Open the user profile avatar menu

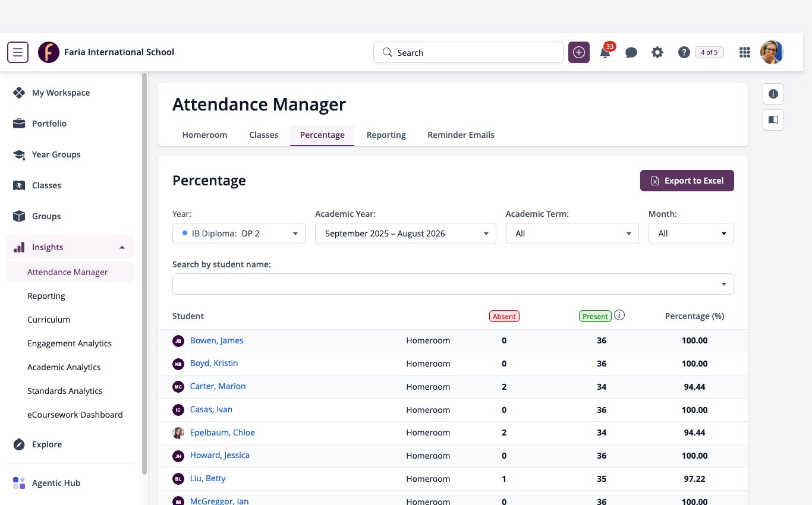(x=772, y=52)
